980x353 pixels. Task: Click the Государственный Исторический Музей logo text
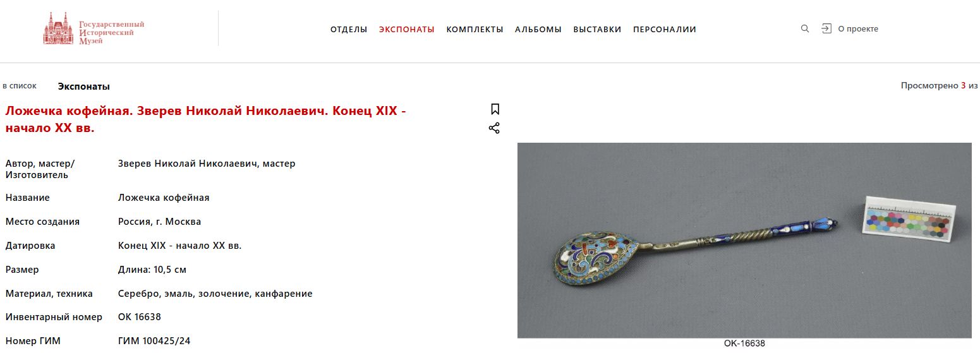[111, 33]
